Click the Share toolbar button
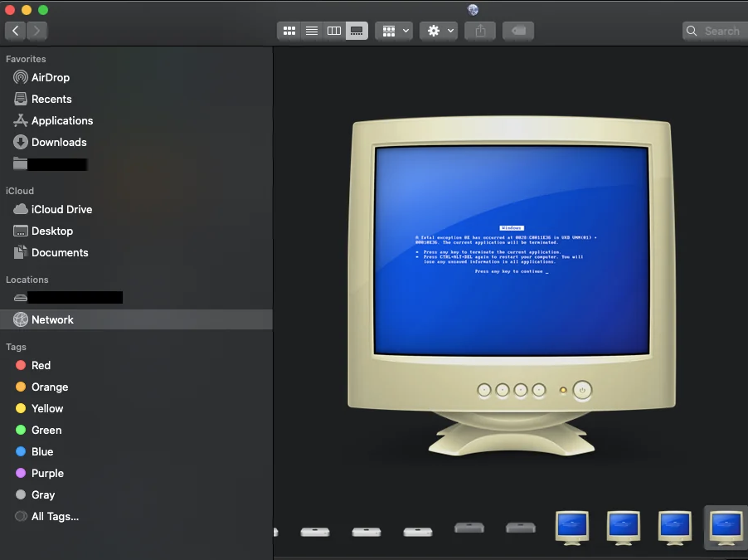The width and height of the screenshot is (748, 560). pyautogui.click(x=480, y=31)
